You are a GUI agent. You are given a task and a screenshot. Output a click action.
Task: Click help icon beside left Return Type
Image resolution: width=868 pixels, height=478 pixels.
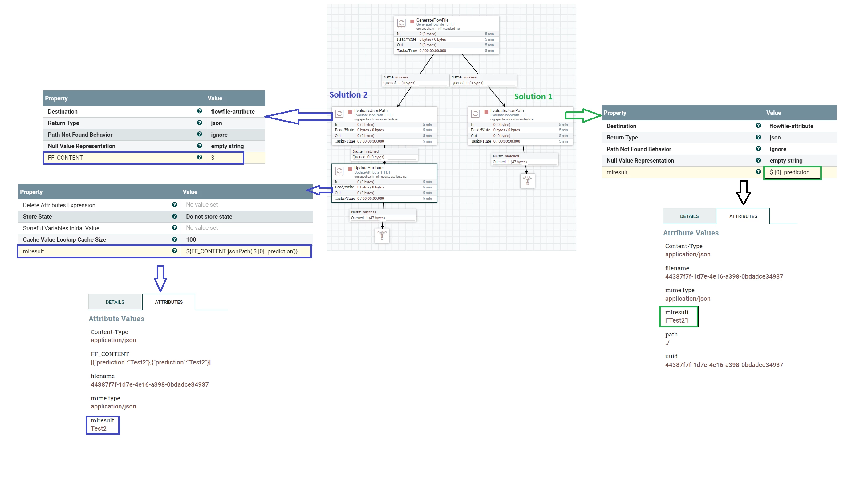[200, 123]
